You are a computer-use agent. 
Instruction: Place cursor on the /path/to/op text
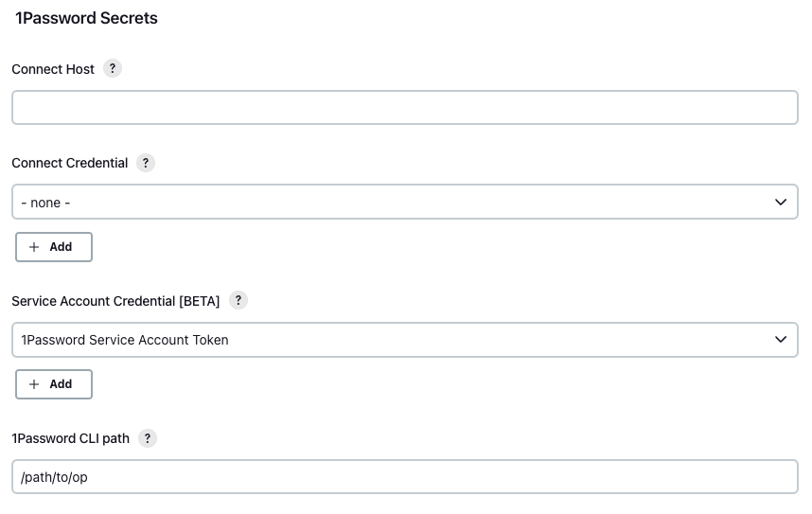[54, 477]
